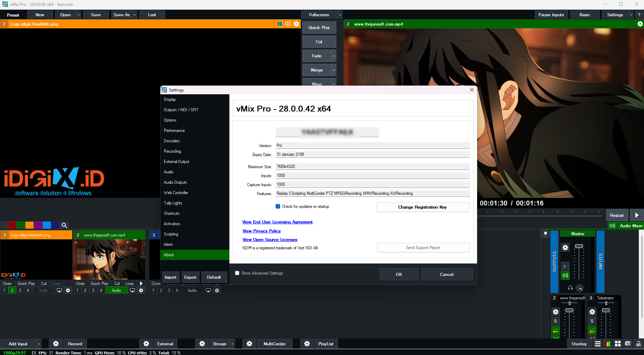Click the www.thejansoft.com.mp4 input thumbnail
Viewport: 644px width, 355px height.
pos(109,259)
